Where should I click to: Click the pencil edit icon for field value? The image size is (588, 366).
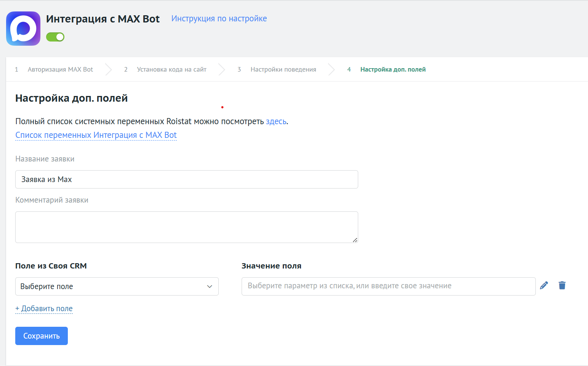[544, 285]
